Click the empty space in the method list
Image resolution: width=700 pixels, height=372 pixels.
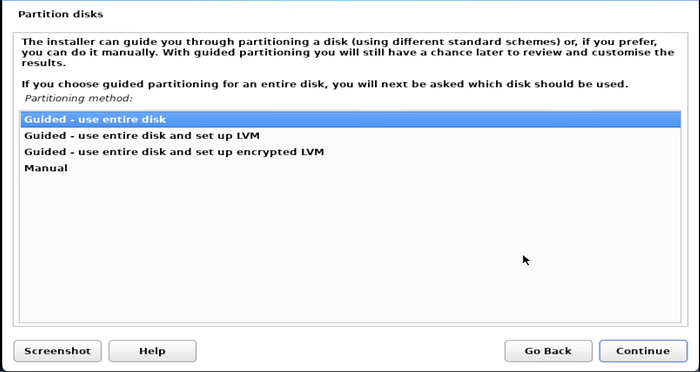[x=350, y=249]
